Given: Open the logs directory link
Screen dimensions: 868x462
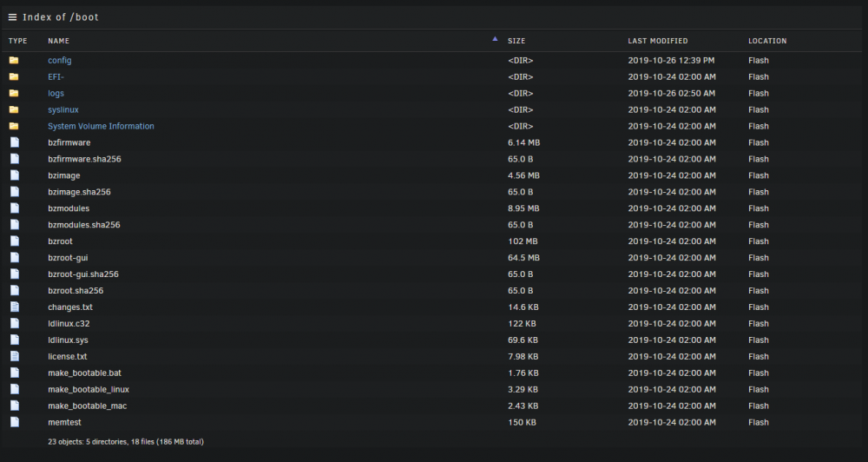Looking at the screenshot, I should coord(56,94).
